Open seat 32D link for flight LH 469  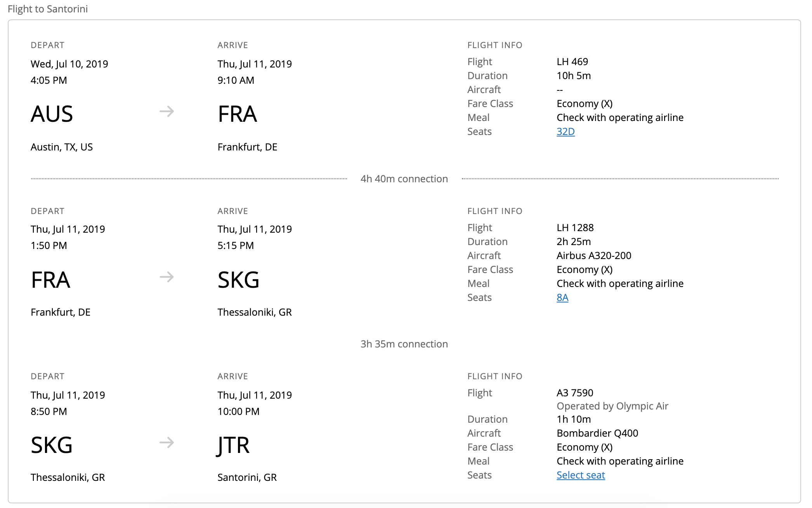point(565,131)
